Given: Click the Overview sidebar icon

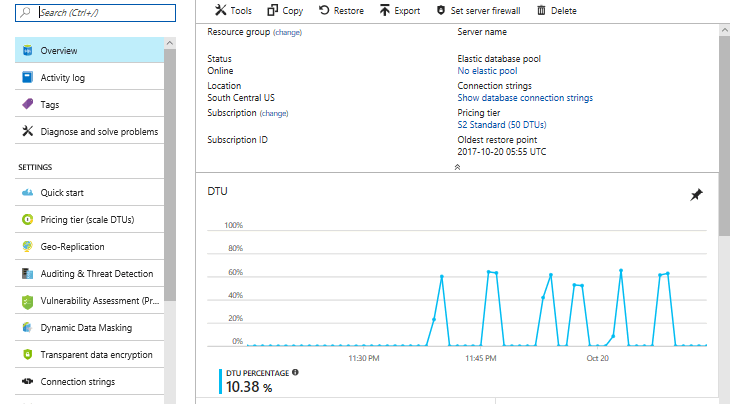Looking at the screenshot, I should click(27, 50).
